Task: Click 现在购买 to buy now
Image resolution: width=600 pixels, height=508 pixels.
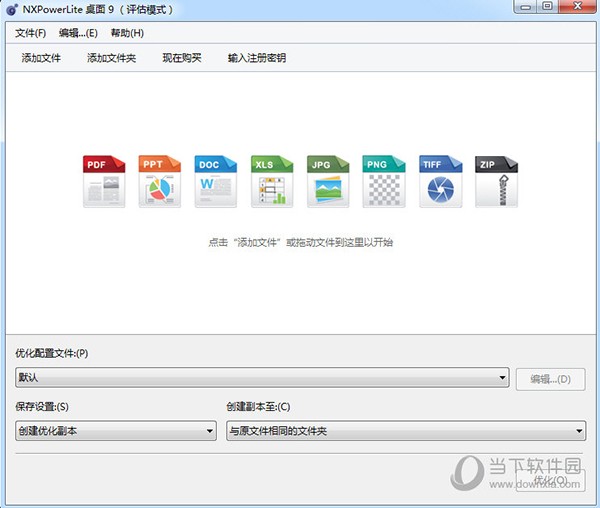Action: [182, 58]
